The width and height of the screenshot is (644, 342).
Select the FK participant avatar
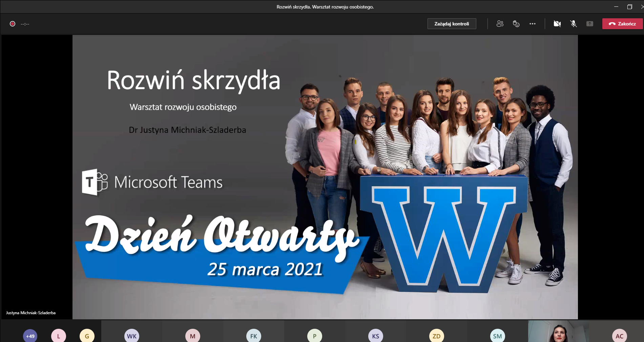pos(253,336)
